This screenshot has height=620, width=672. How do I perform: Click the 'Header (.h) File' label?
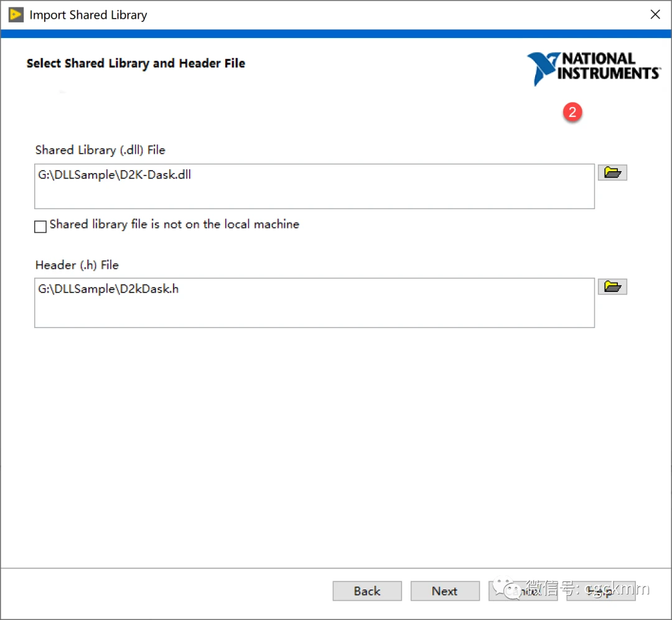77,265
